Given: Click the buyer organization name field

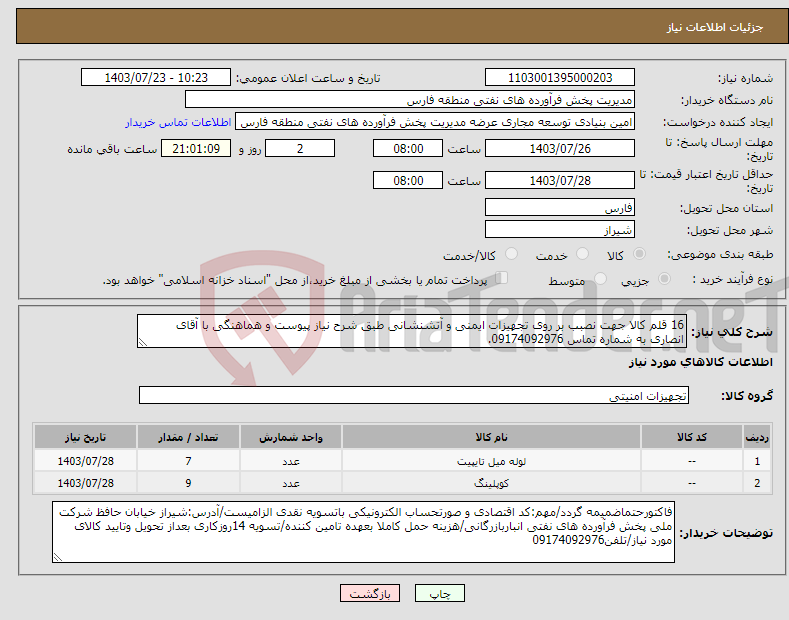Looking at the screenshot, I should point(410,100).
